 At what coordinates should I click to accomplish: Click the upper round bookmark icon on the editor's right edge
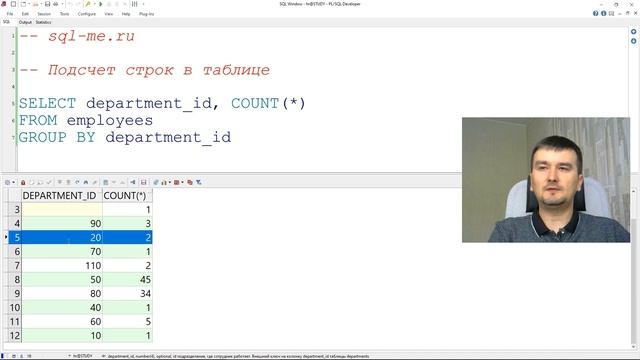tap(633, 31)
